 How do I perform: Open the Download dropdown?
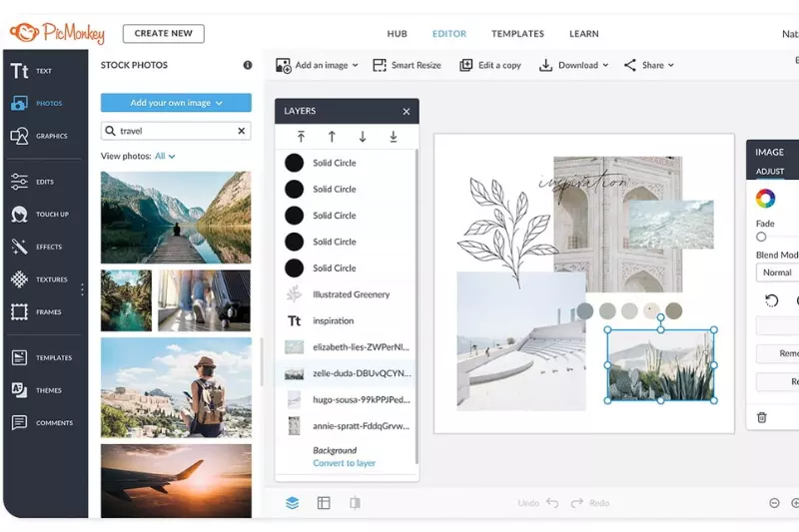pyautogui.click(x=573, y=65)
